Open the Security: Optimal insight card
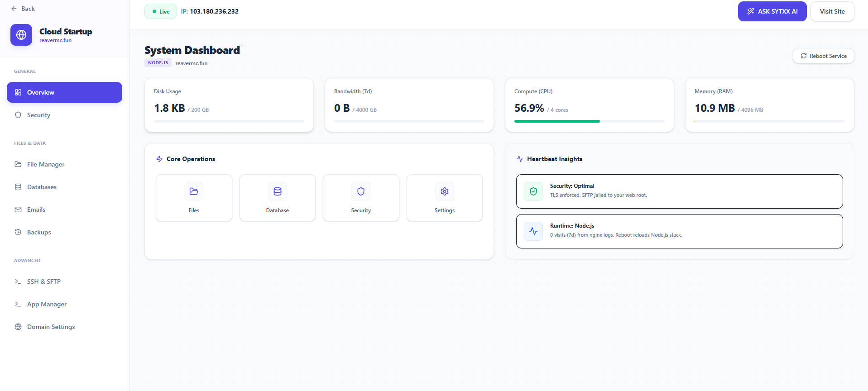This screenshot has height=391, width=868. pyautogui.click(x=679, y=191)
